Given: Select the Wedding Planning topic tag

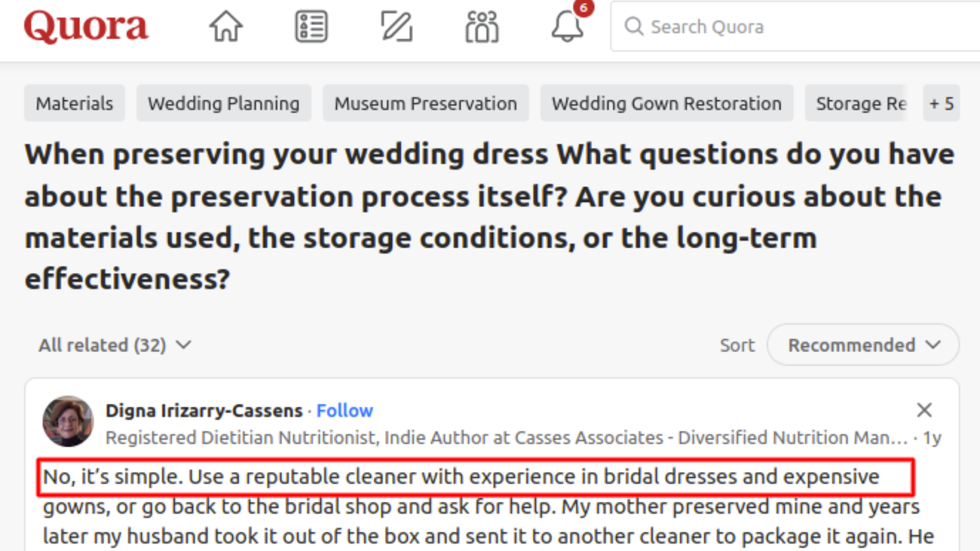Looking at the screenshot, I should click(224, 103).
